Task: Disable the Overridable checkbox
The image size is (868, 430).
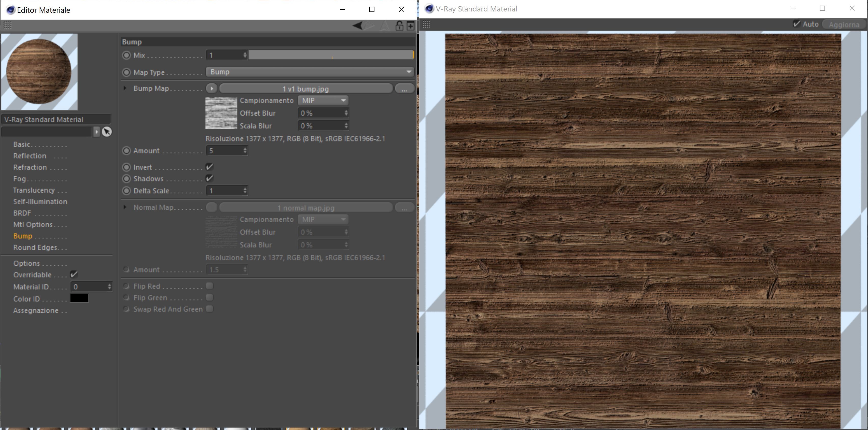Action: [x=74, y=275]
